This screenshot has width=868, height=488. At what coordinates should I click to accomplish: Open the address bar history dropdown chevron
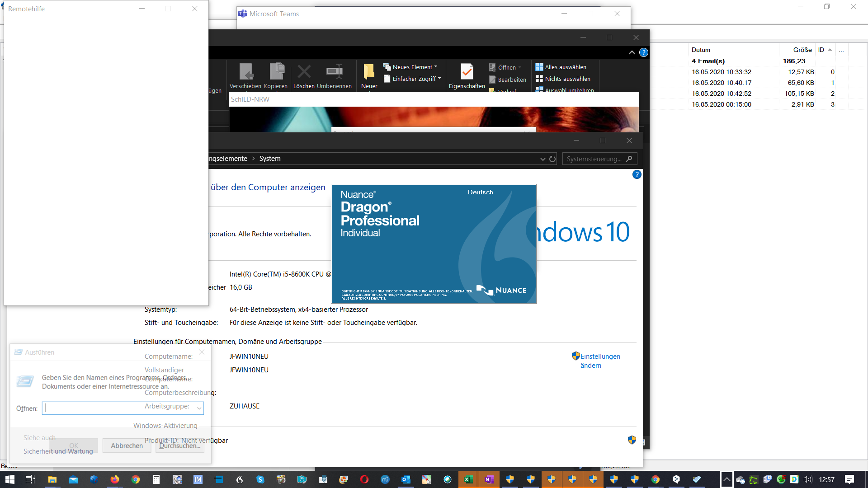[542, 159]
